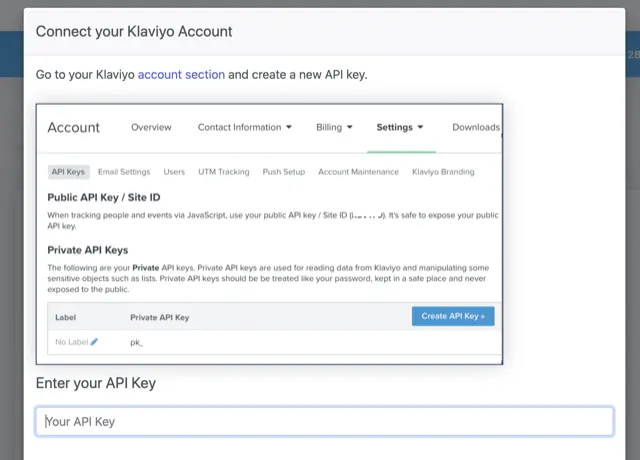640x460 pixels.
Task: Open the account section link
Action: [181, 74]
